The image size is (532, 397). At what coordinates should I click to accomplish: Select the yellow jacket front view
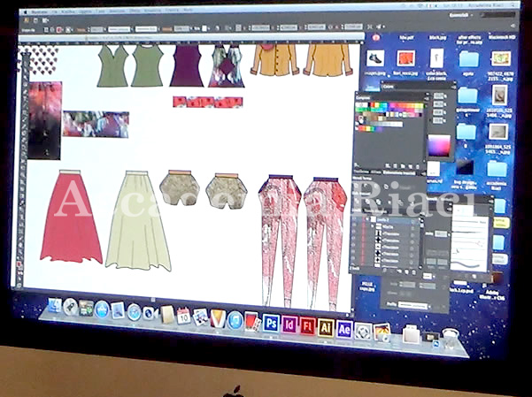point(274,59)
